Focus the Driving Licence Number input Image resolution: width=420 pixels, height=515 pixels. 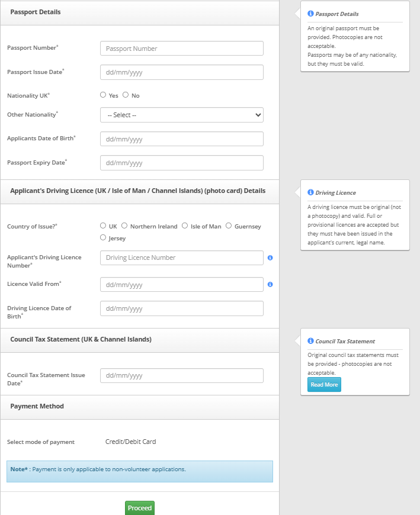tap(182, 257)
